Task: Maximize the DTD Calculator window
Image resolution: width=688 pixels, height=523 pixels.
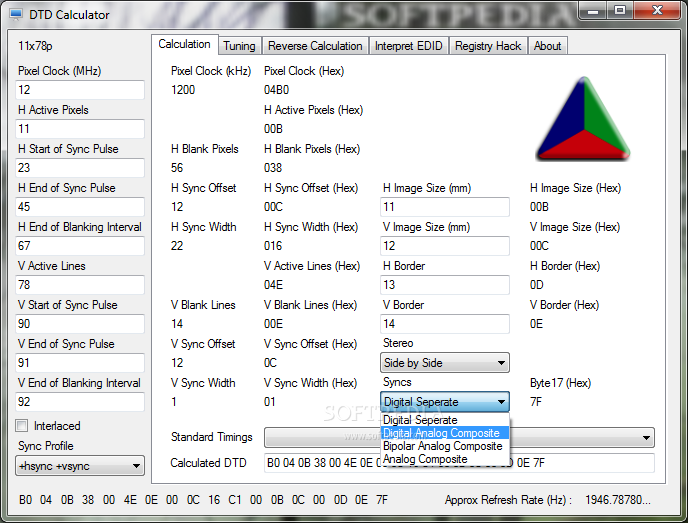Action: click(x=620, y=11)
